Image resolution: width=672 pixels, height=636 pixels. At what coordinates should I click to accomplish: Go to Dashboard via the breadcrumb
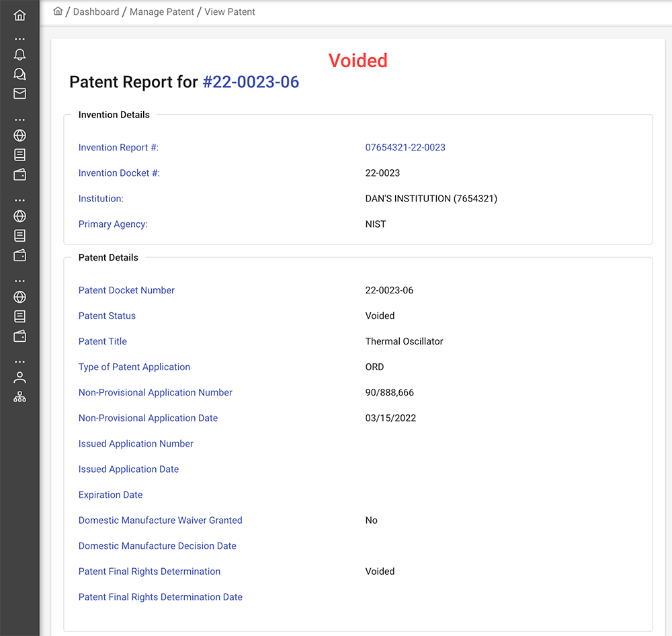[96, 11]
